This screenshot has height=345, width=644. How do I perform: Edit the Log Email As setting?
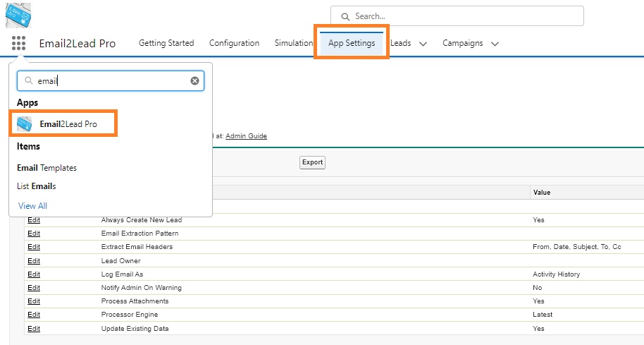point(34,274)
